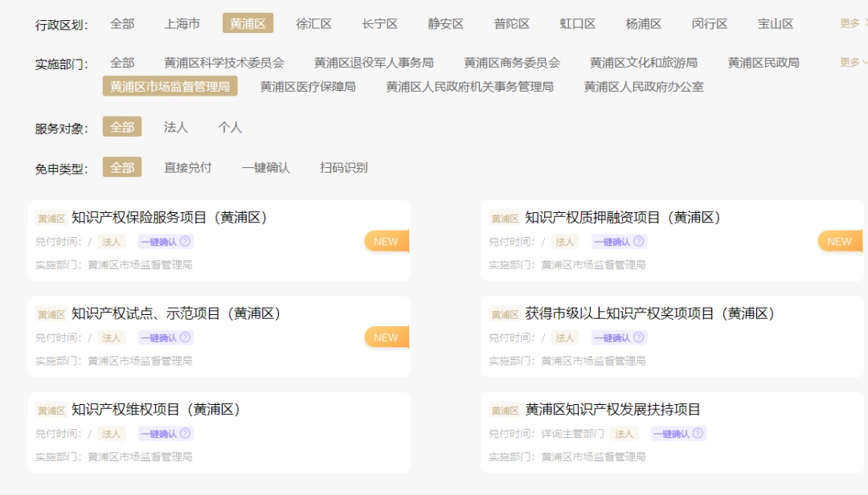Pick 黄浦区医疗保障局 department filter
This screenshot has width=868, height=495.
[x=308, y=86]
